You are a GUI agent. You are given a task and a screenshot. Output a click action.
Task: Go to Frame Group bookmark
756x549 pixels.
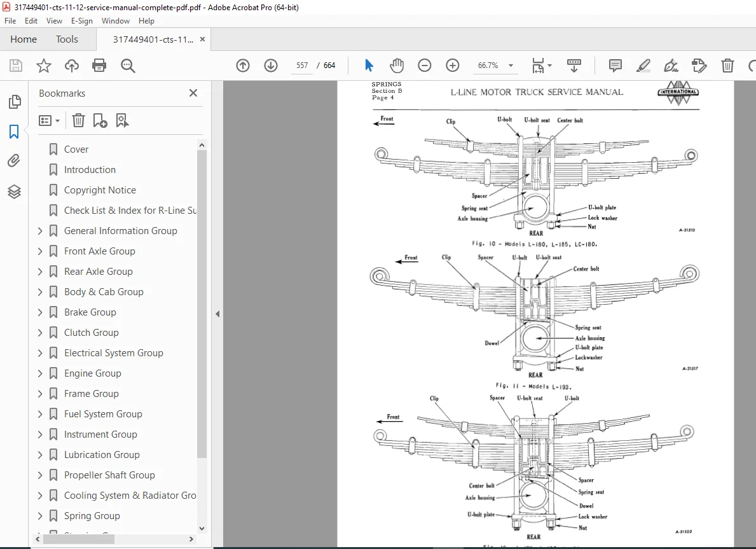point(91,394)
